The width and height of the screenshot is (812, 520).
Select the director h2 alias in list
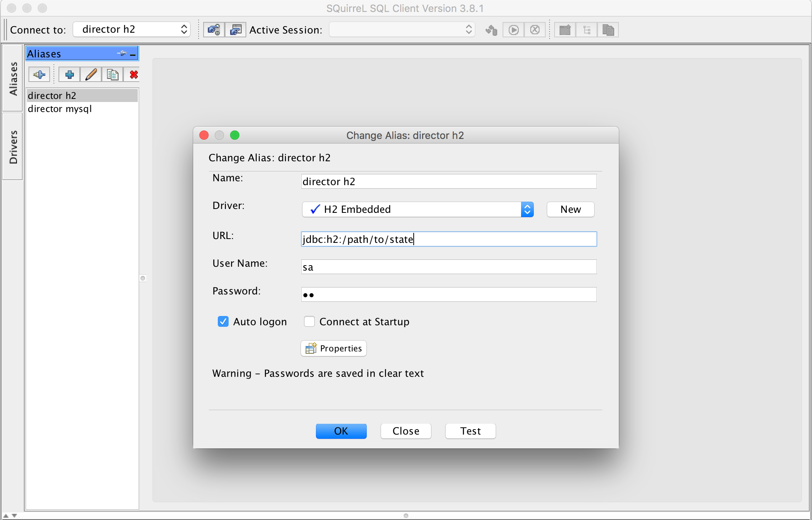pos(82,95)
